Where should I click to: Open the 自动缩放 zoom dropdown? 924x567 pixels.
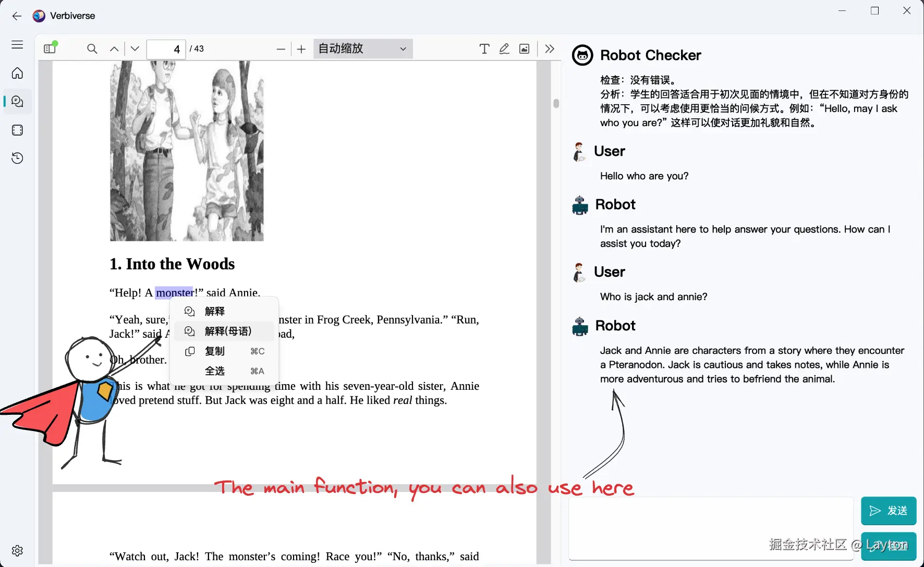[362, 48]
